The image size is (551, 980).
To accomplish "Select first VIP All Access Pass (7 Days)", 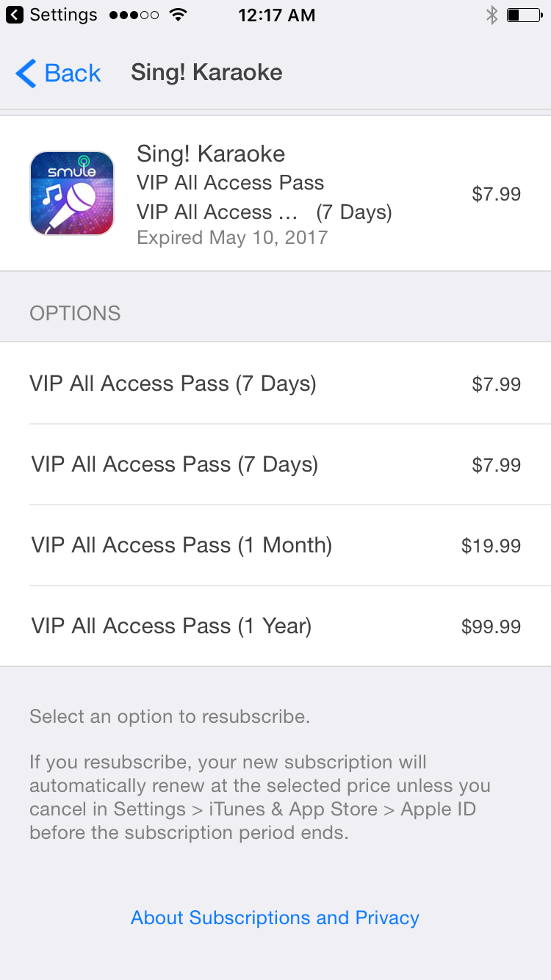I will 275,383.
